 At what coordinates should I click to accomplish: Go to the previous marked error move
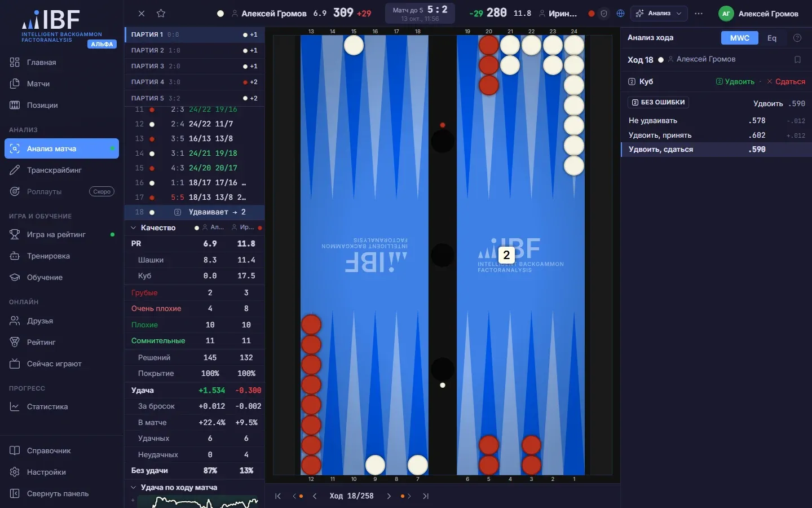(297, 496)
